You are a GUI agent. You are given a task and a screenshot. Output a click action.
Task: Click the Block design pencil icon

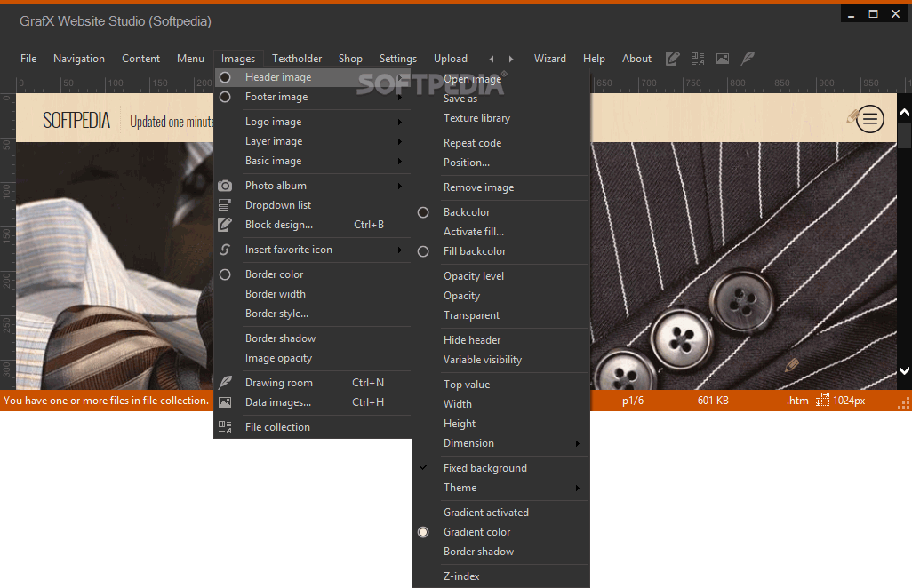[225, 225]
